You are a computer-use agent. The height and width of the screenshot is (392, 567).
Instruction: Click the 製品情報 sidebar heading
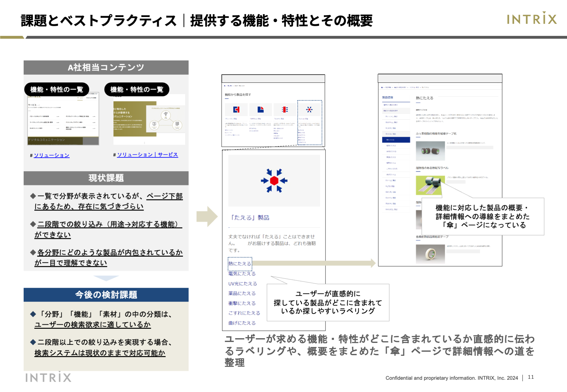(388, 98)
